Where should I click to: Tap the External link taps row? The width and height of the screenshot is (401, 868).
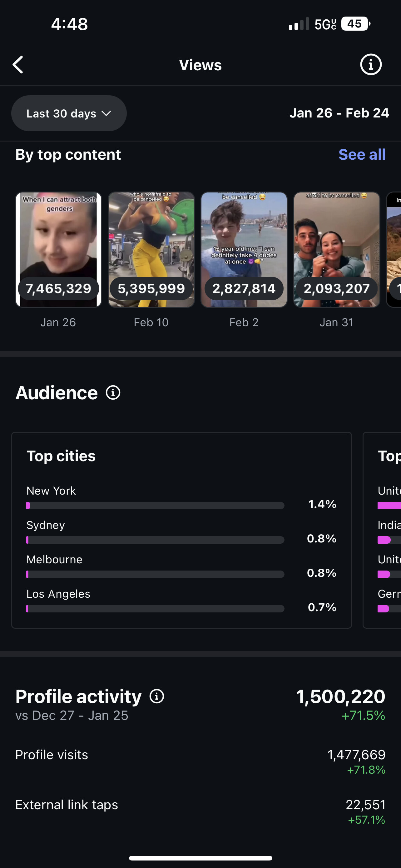tap(200, 811)
